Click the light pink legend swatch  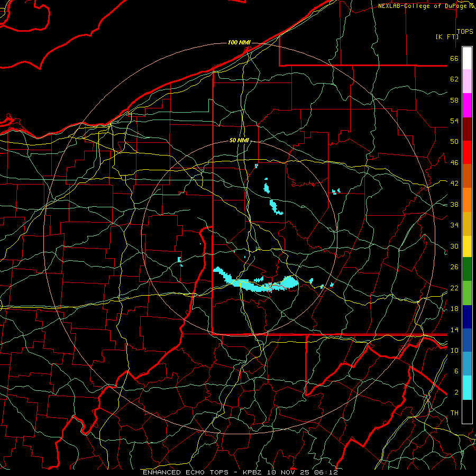tap(467, 81)
